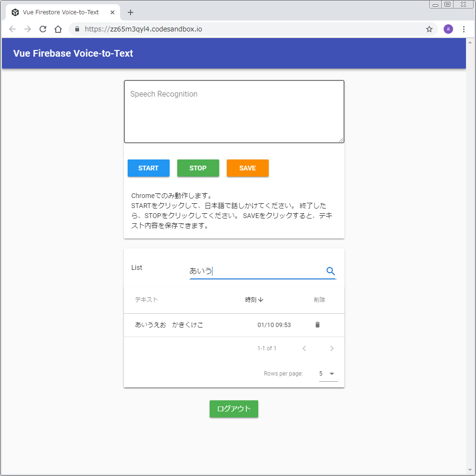This screenshot has height=476, width=476.
Task: Bookmark this page with the star icon
Action: [x=429, y=29]
